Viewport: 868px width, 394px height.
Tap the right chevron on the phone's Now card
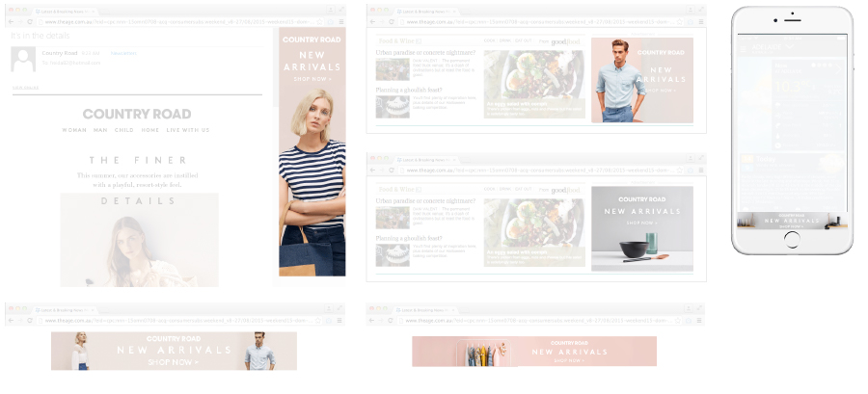(840, 69)
